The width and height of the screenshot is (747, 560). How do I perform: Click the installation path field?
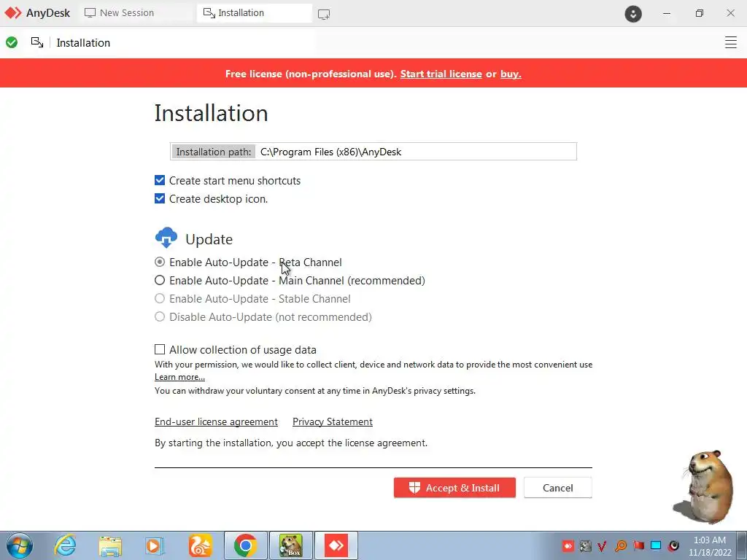coord(373,152)
